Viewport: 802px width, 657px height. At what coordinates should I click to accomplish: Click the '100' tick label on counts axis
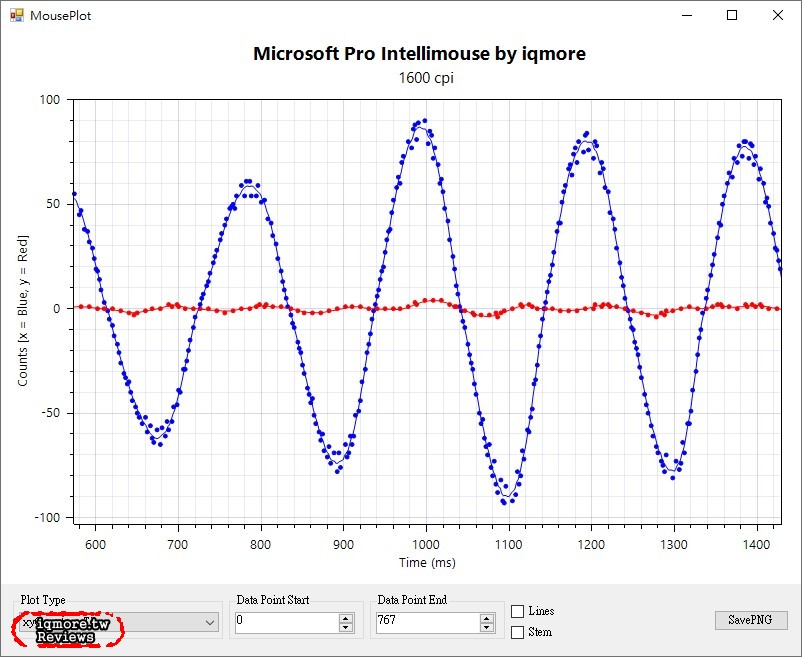pyautogui.click(x=50, y=99)
